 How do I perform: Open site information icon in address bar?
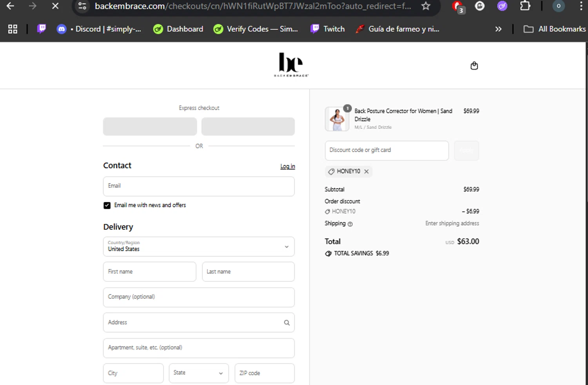coord(82,6)
